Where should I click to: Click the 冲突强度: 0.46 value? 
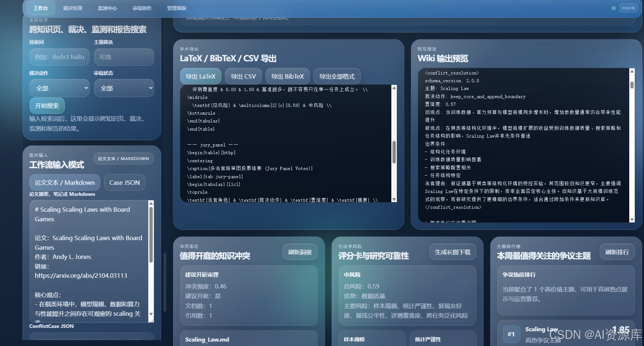tap(206, 286)
